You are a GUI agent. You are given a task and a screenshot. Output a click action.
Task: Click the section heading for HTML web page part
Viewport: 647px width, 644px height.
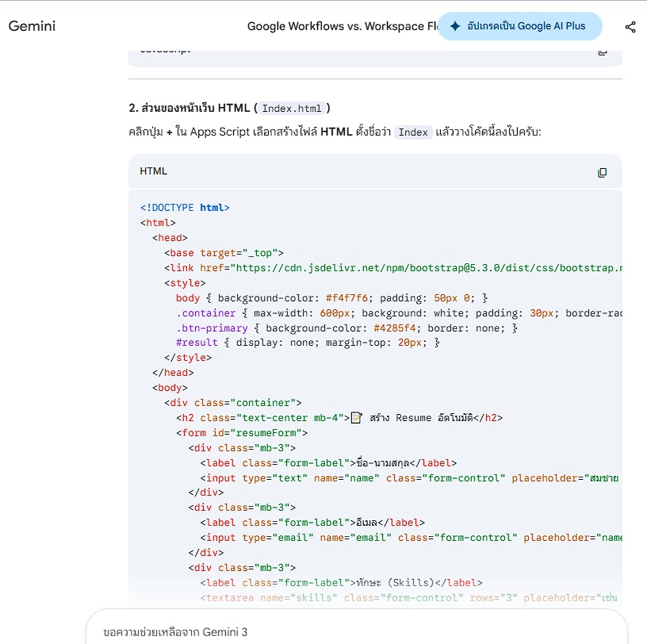230,108
